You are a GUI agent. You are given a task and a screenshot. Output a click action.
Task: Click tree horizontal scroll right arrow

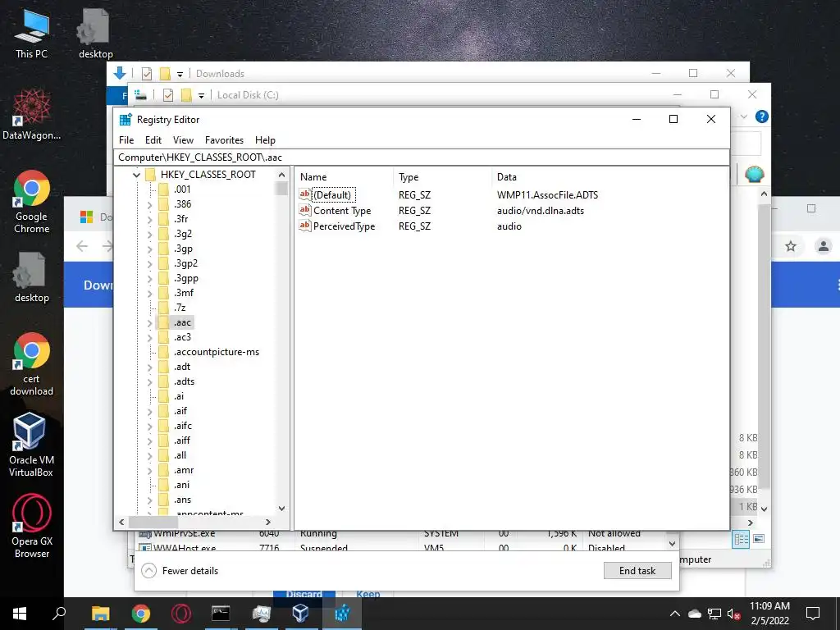coord(268,522)
